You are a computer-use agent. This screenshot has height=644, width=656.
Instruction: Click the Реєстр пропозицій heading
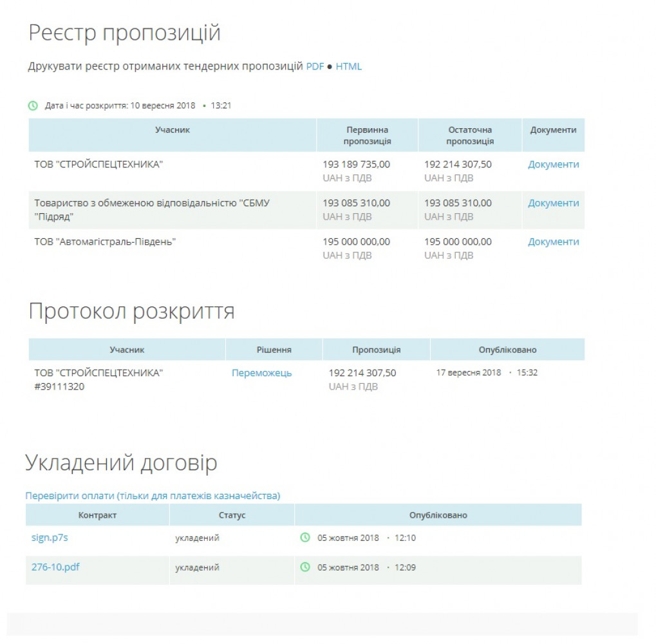click(x=124, y=33)
